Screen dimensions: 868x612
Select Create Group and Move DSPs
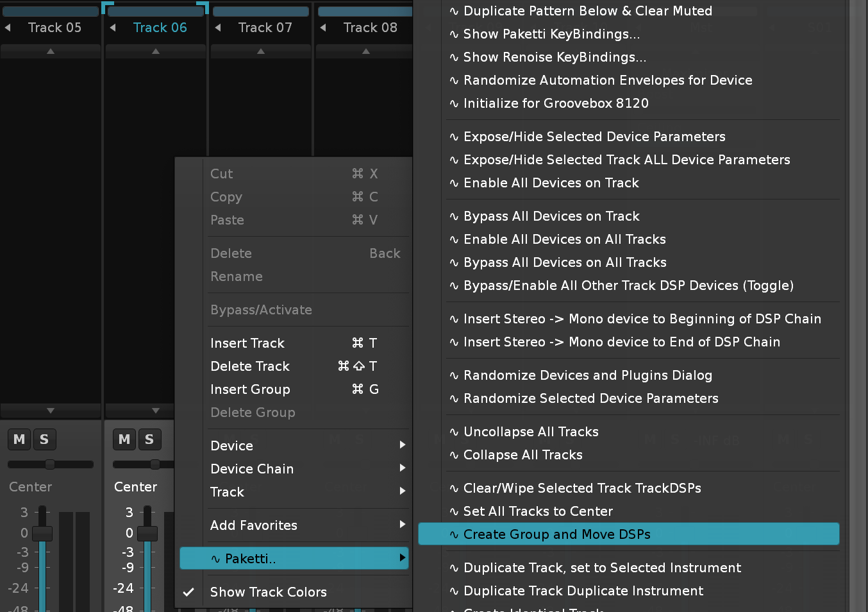click(x=556, y=534)
